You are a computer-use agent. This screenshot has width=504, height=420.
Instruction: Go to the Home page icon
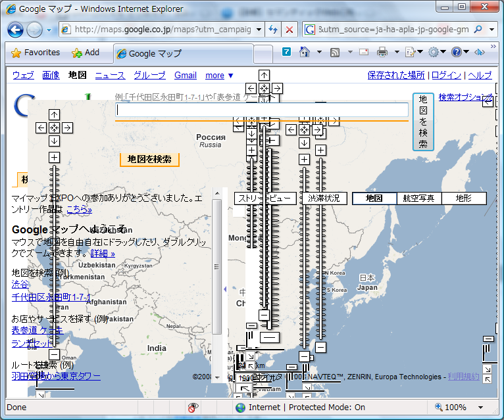coord(305,52)
